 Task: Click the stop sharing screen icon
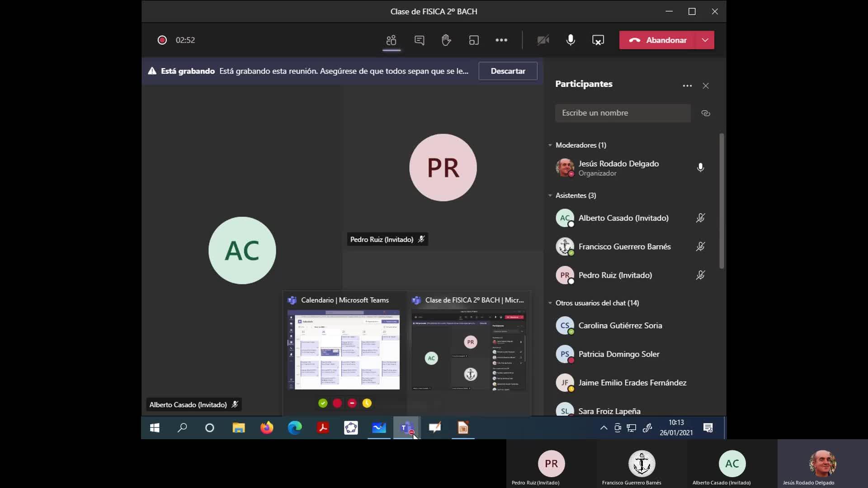pos(598,40)
